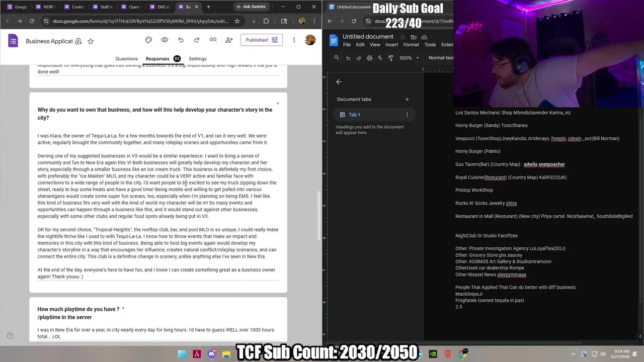Open Google account avatar in Forms

pyautogui.click(x=310, y=40)
